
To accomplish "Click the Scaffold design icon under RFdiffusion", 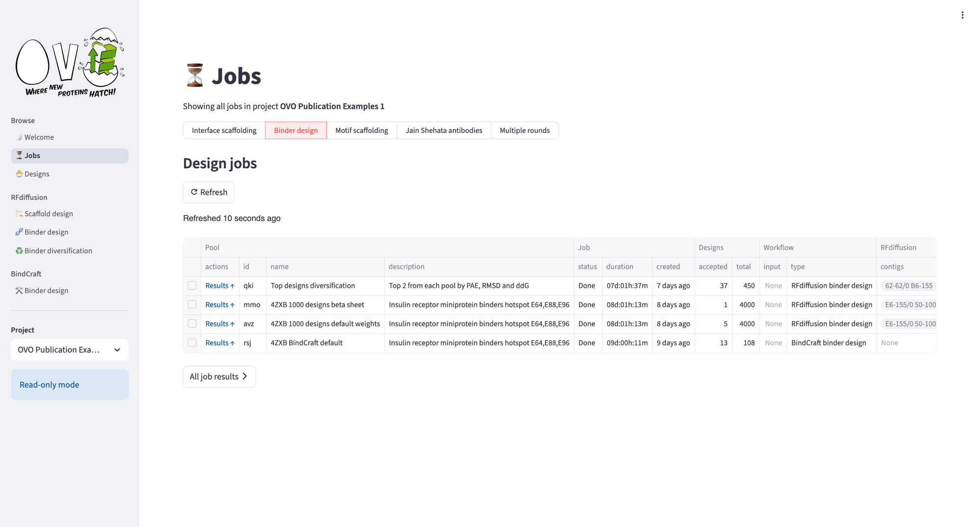I will (x=19, y=214).
